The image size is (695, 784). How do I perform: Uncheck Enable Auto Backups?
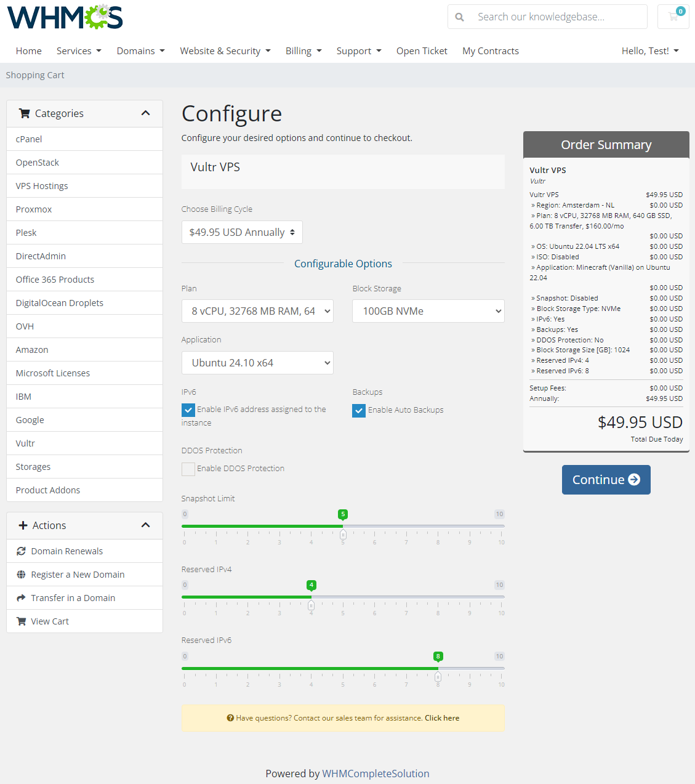tap(359, 410)
